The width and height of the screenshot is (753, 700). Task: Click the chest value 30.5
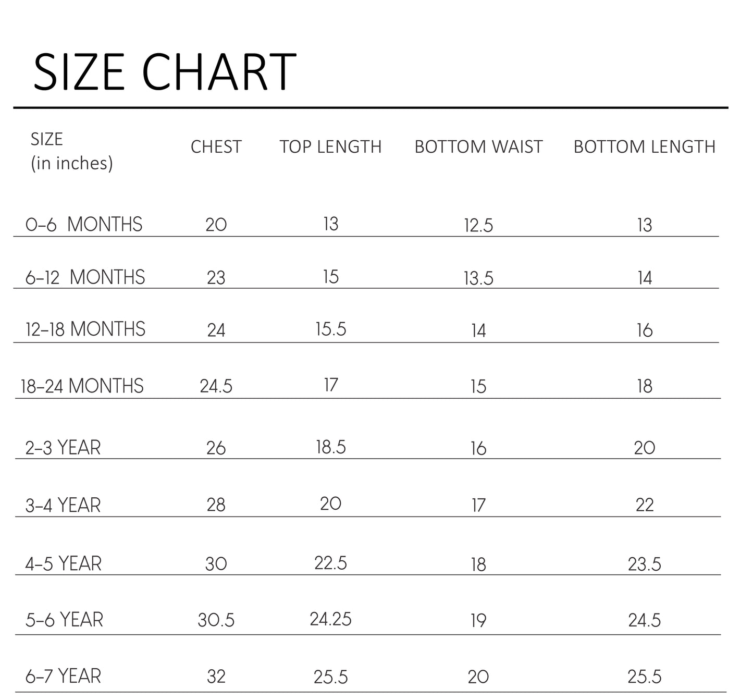click(x=216, y=620)
